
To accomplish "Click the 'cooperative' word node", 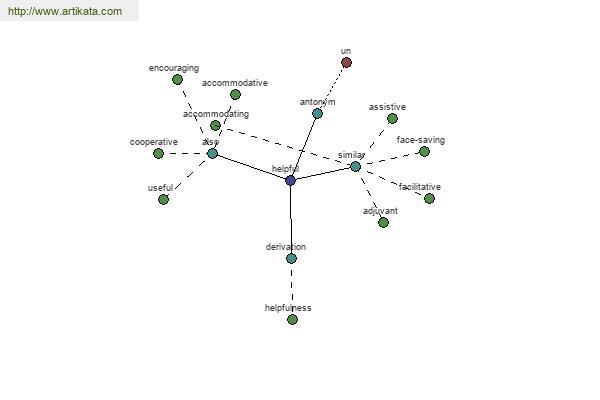I will [158, 154].
